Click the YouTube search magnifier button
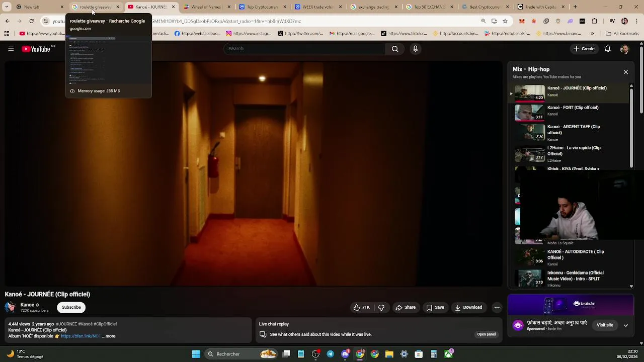The image size is (644, 362). click(x=395, y=49)
